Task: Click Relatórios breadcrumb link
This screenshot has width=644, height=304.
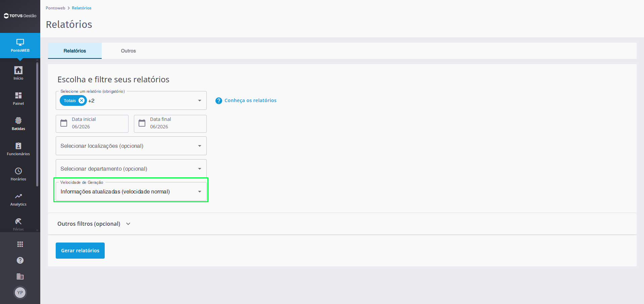Action: (x=82, y=8)
